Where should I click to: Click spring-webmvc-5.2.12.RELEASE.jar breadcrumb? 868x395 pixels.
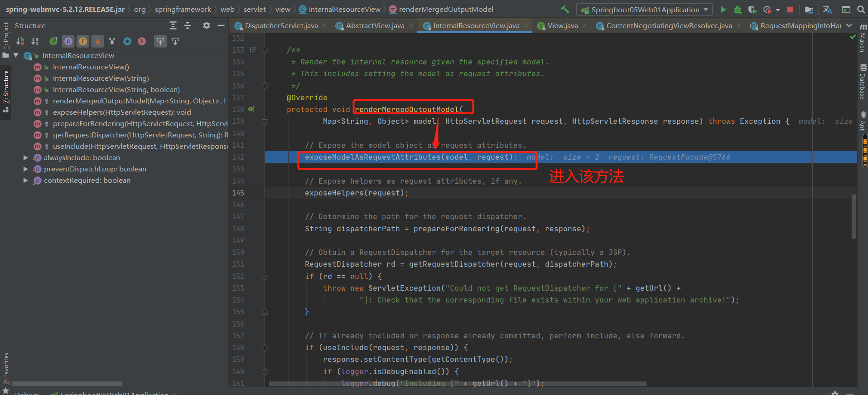pyautogui.click(x=65, y=9)
